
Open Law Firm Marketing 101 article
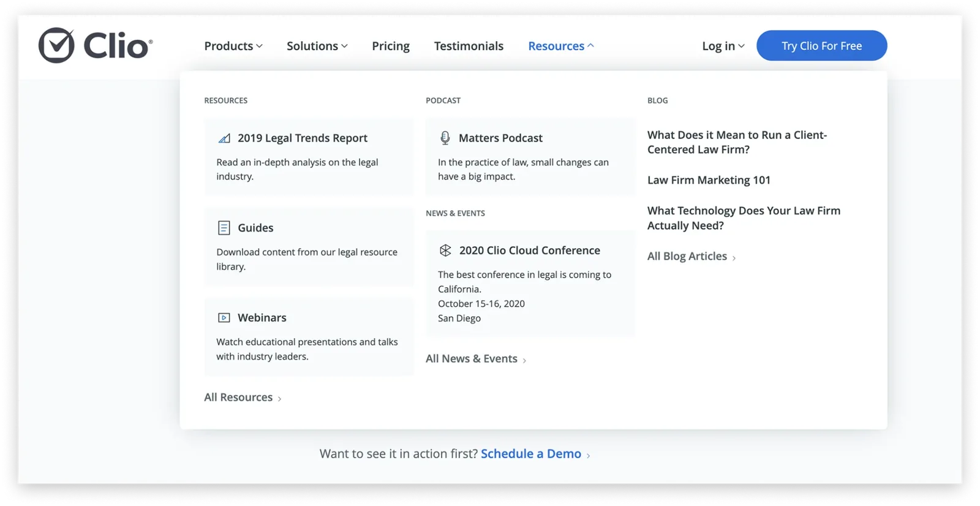pyautogui.click(x=709, y=180)
